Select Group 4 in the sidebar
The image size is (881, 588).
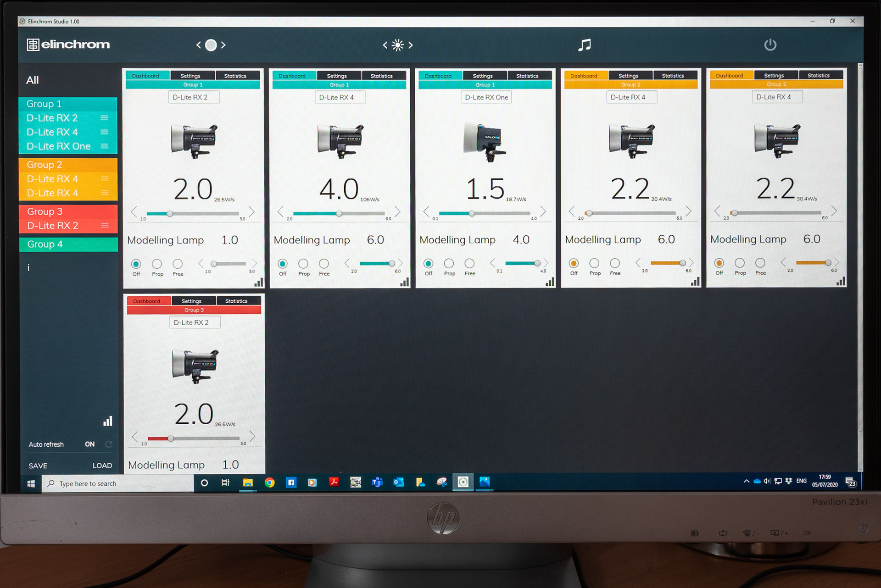pos(68,244)
